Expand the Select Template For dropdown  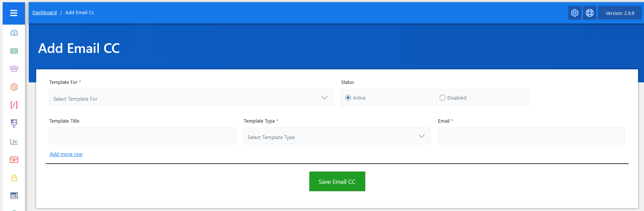tap(191, 98)
